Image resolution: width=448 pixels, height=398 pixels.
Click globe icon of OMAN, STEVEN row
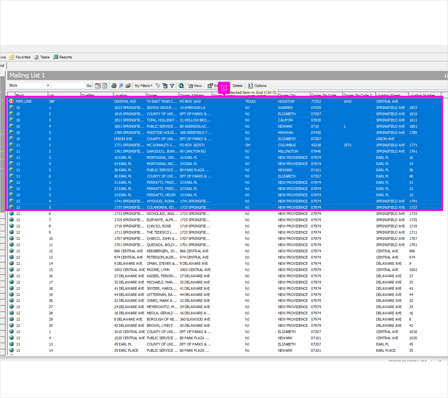tap(11, 263)
